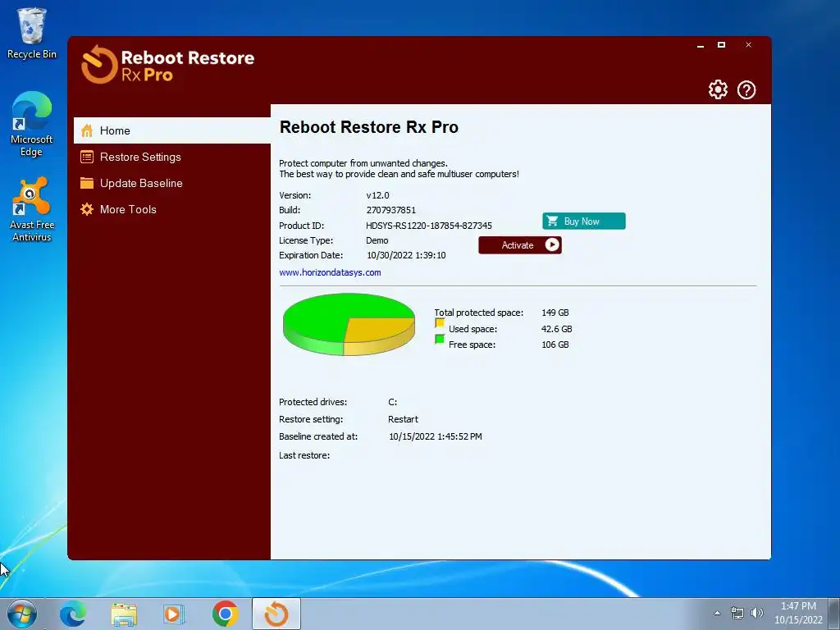Select the Home sidebar item
The image size is (840, 630).
tap(172, 130)
